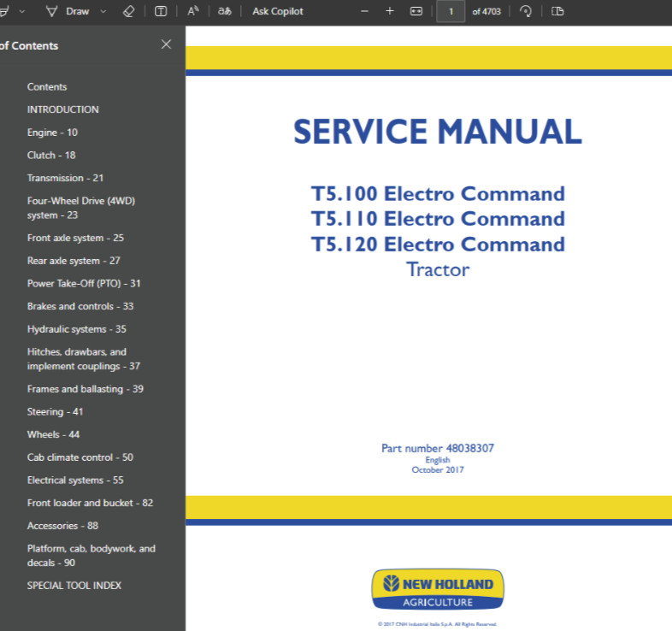This screenshot has width=672, height=631.
Task: Select Wheels - 44 entry
Action: tap(53, 434)
